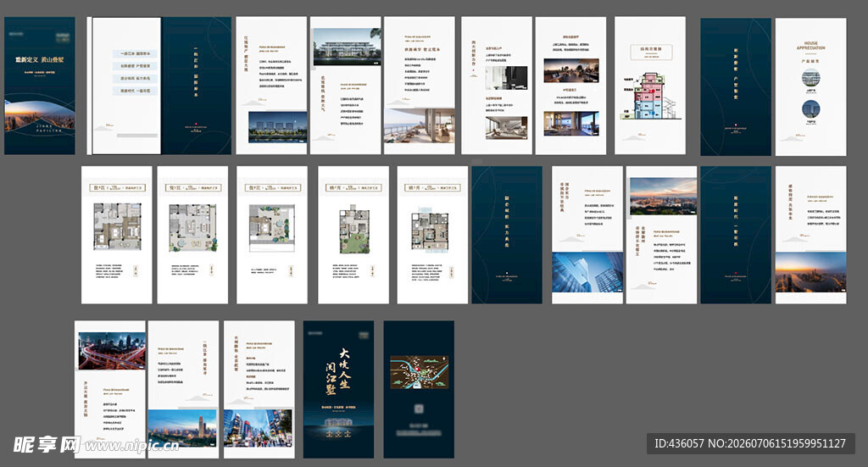Viewport: 868px width, 467px height.
Task: Select the page topped by a sunset city panorama
Action: click(661, 235)
